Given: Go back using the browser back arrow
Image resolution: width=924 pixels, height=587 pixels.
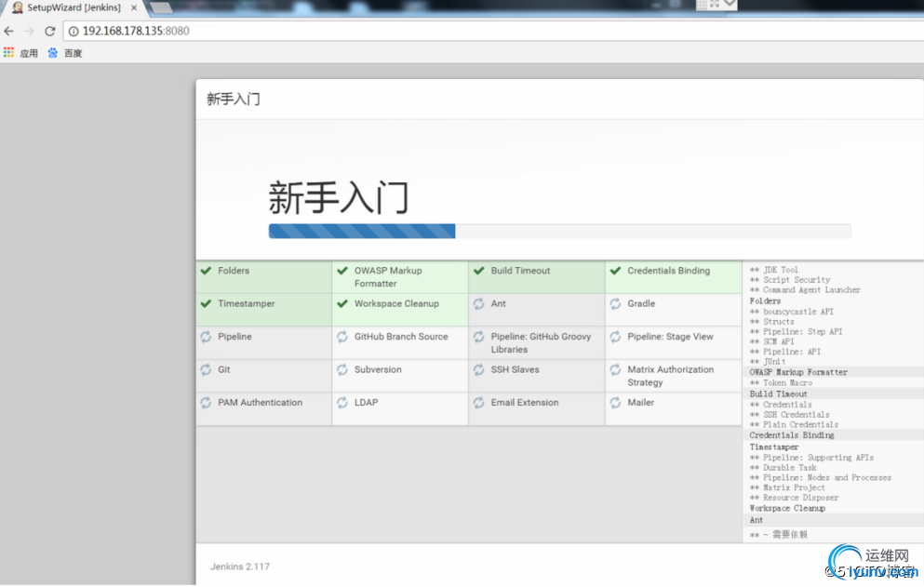Looking at the screenshot, I should pyautogui.click(x=8, y=31).
